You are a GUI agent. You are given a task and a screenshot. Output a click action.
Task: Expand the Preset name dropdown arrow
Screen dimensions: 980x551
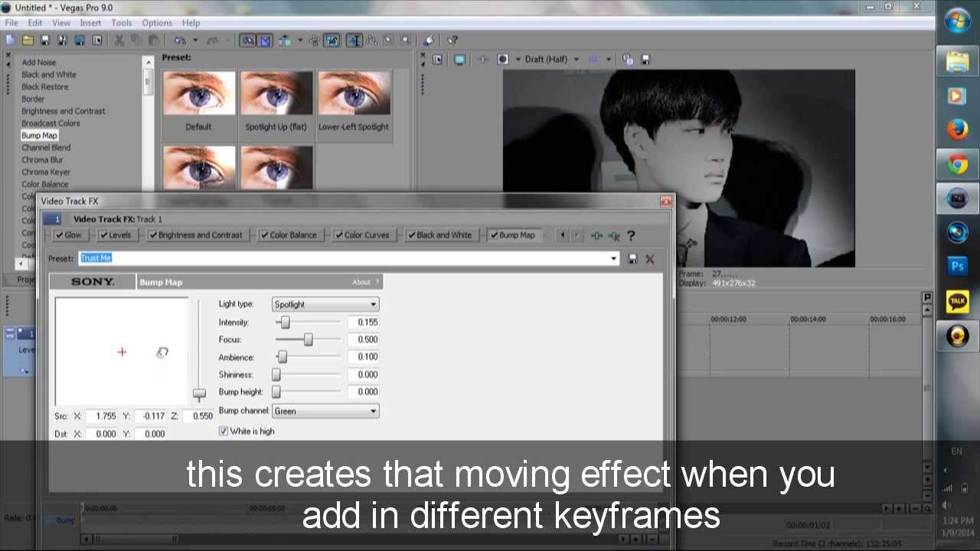click(x=613, y=259)
